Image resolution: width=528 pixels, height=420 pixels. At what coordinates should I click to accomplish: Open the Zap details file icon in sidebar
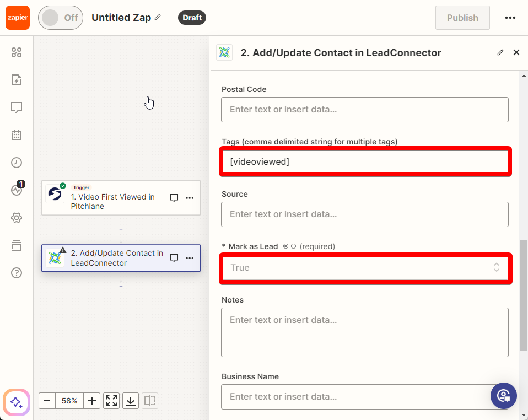coord(17,80)
